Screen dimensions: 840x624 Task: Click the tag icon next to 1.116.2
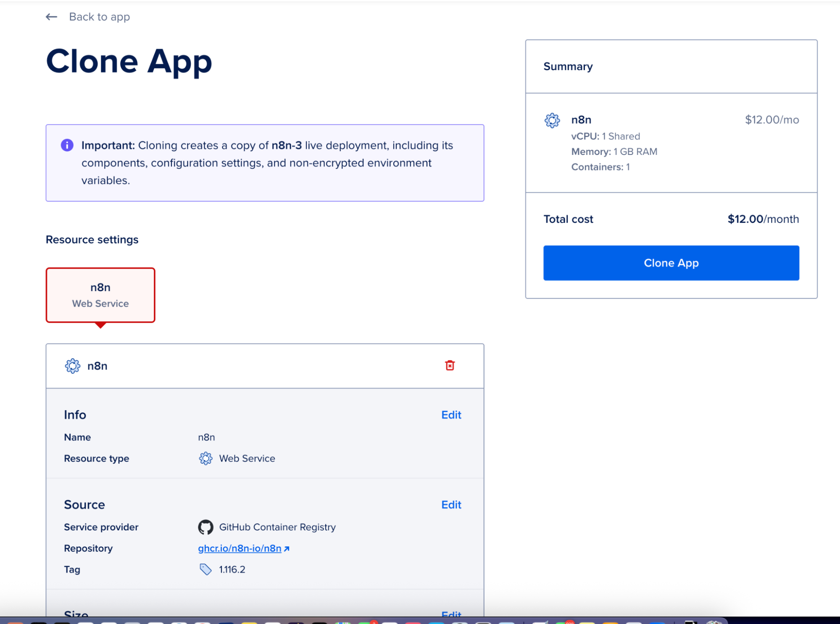(205, 569)
